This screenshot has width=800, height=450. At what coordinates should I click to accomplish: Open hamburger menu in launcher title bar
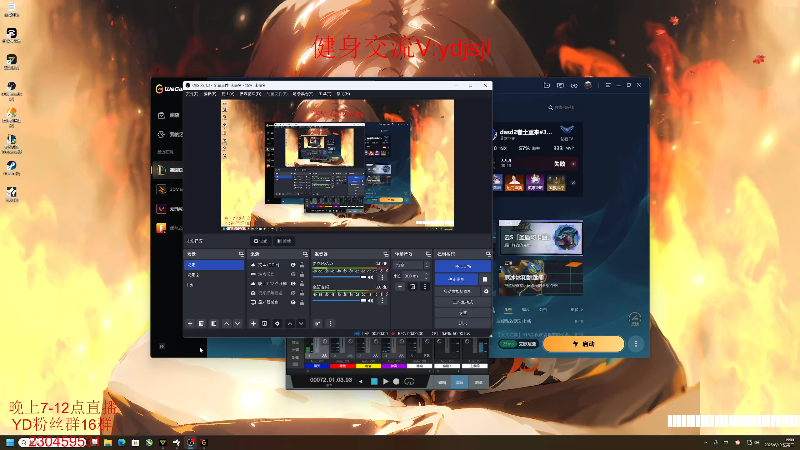(608, 85)
